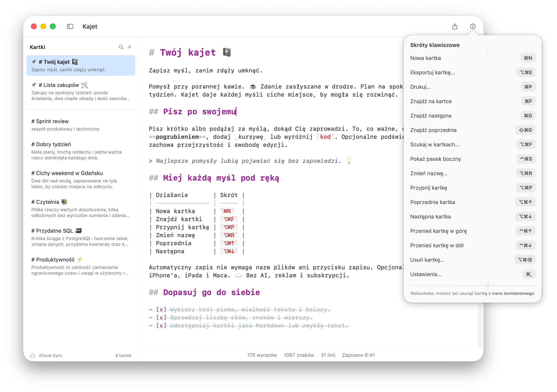The image size is (557, 392).
Task: Choose Przenieś kartkę w dół
Action: pos(472,245)
